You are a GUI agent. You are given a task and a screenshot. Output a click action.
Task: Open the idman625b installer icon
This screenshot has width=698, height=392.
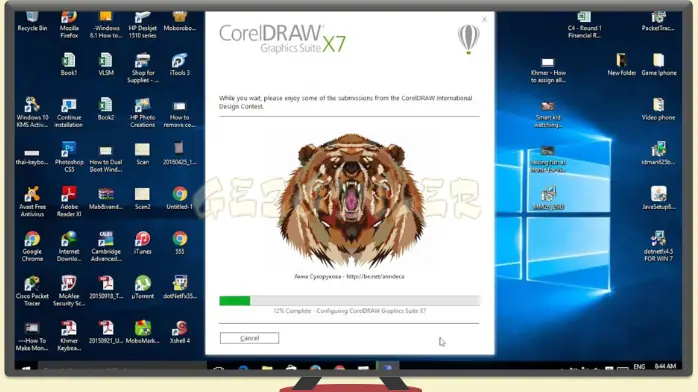point(658,154)
